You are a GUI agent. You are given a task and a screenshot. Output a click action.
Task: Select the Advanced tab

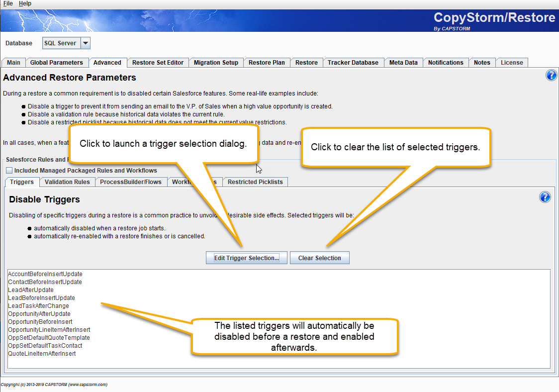[x=107, y=62]
